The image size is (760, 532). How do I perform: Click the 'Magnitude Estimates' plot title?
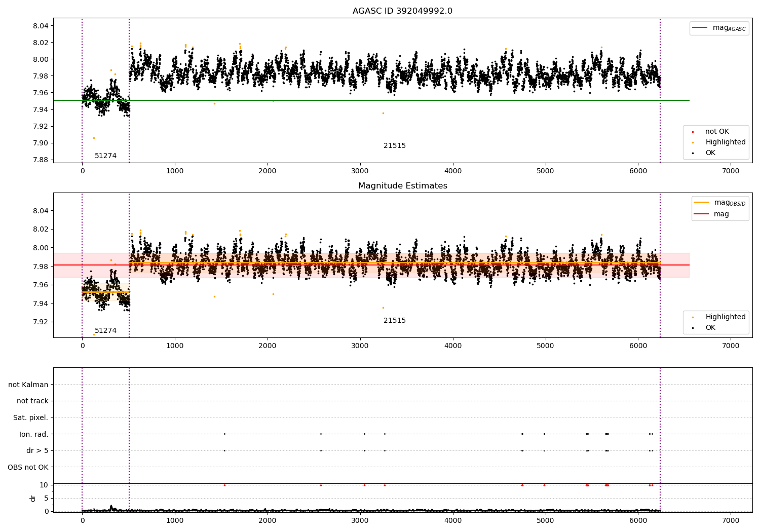pyautogui.click(x=402, y=186)
